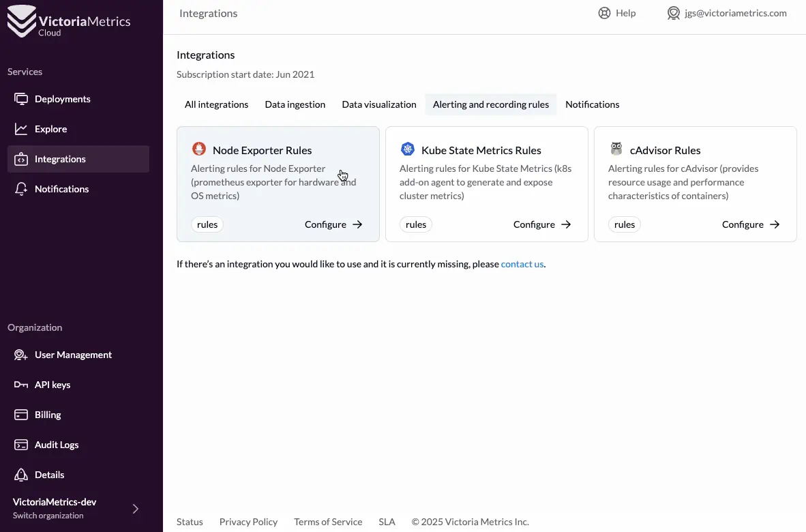Select Alerting and recording rules tab
The height and width of the screenshot is (532, 806).
coord(491,105)
